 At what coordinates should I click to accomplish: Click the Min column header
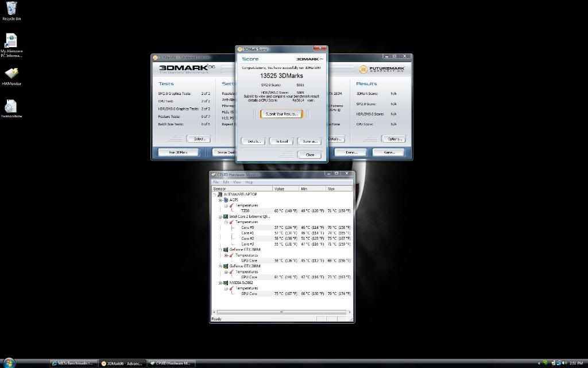(x=312, y=189)
